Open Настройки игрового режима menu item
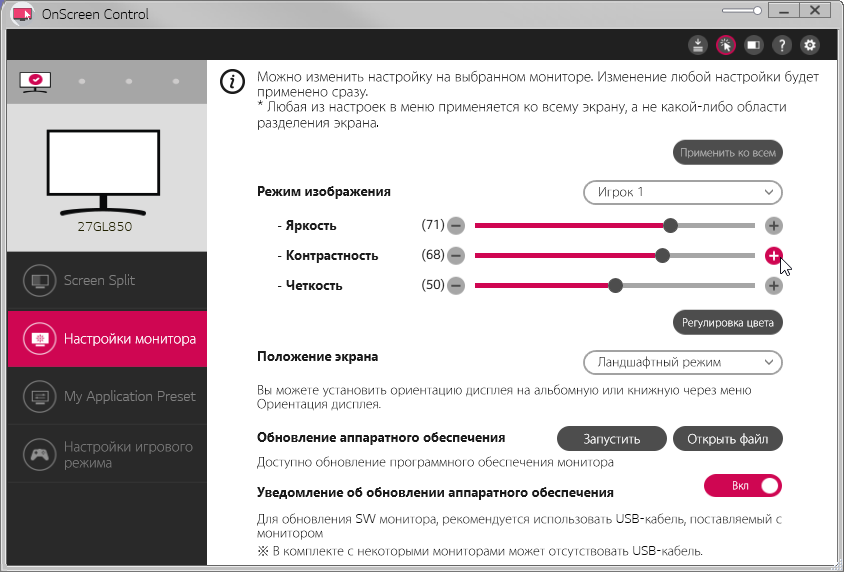 [x=107, y=454]
